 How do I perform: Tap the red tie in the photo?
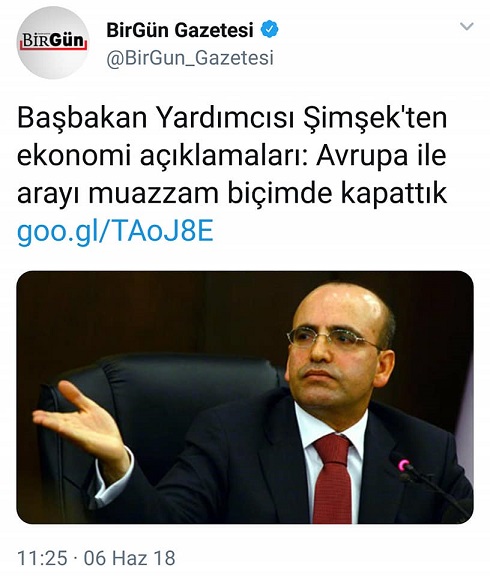click(x=332, y=478)
